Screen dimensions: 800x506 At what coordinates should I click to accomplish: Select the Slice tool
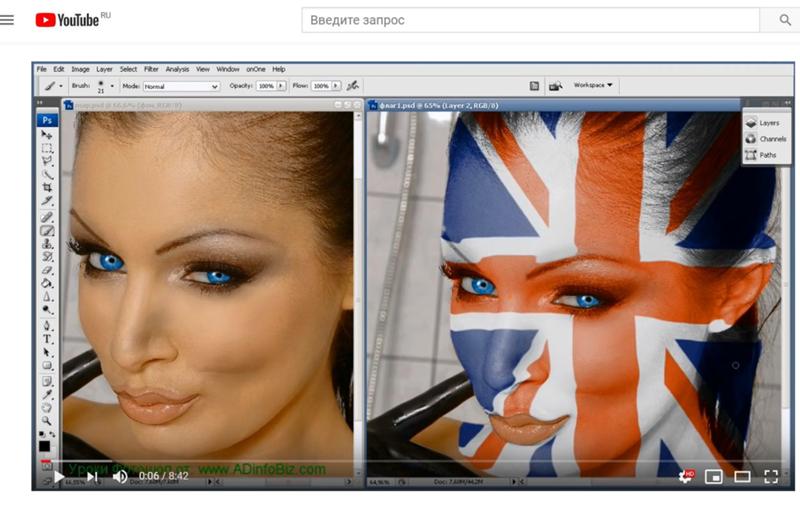(47, 200)
